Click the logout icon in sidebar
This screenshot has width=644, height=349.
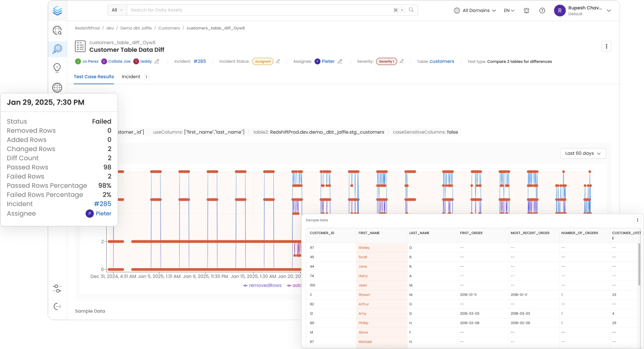(x=57, y=306)
